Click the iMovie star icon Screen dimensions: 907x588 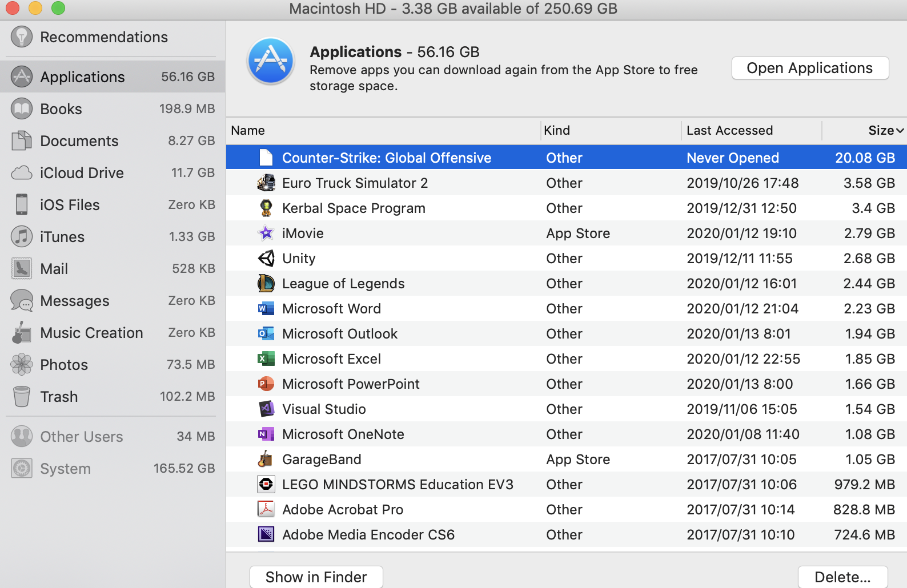coord(266,233)
